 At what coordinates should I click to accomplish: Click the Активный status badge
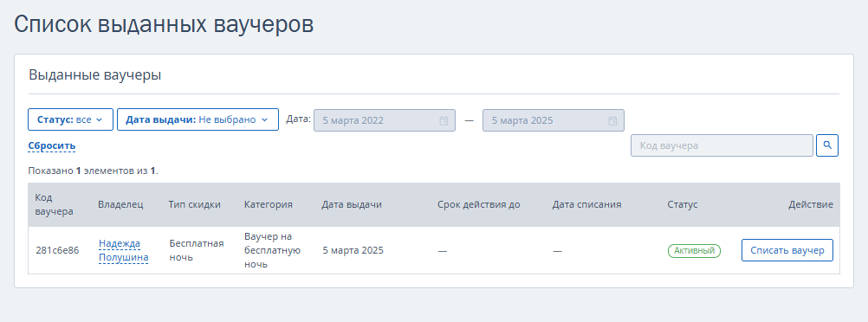coord(694,251)
